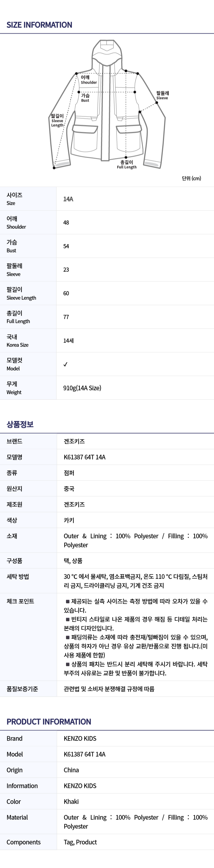The width and height of the screenshot is (214, 868).
Task: Select the SIZE INFORMATION heading
Action: pyautogui.click(x=39, y=25)
